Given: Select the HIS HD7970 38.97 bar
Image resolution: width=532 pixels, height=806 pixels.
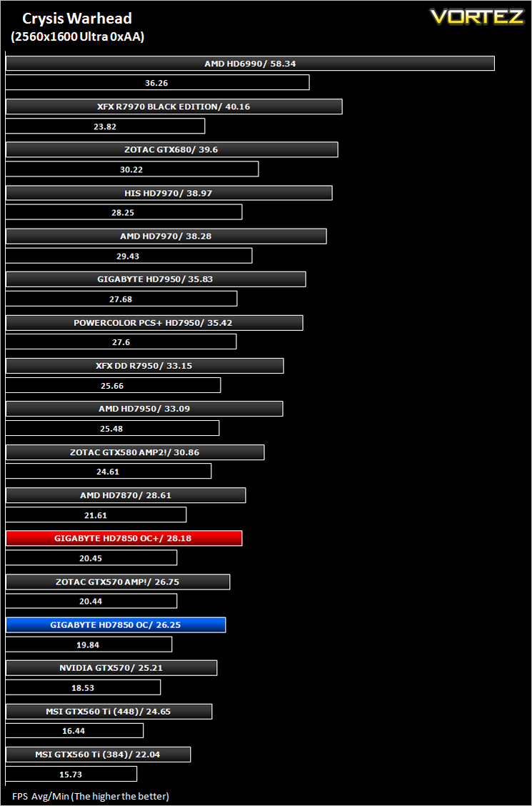Looking at the screenshot, I should [x=169, y=193].
